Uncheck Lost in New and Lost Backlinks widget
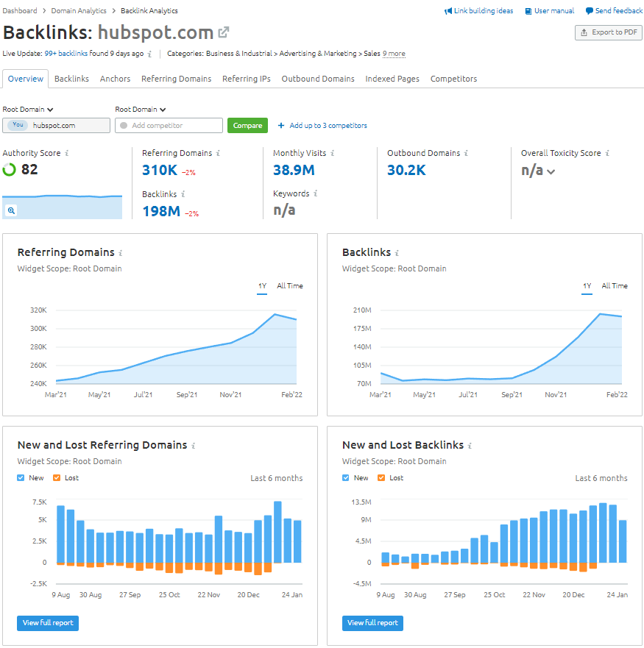The width and height of the screenshot is (644, 648). point(381,478)
